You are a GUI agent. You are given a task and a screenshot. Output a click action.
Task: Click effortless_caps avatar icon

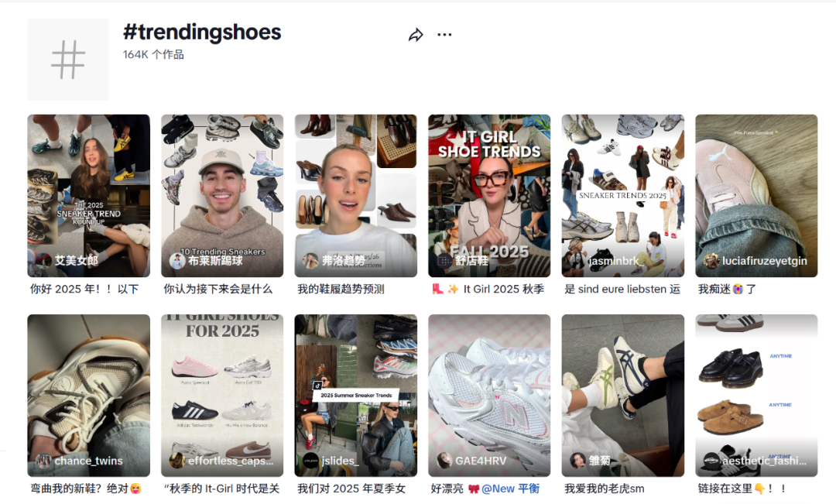177,461
